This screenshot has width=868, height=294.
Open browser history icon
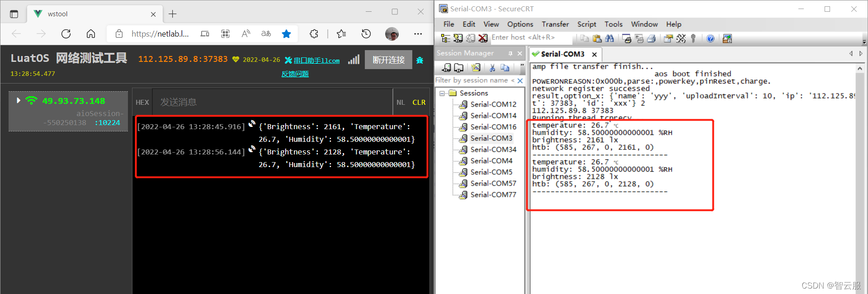(366, 33)
